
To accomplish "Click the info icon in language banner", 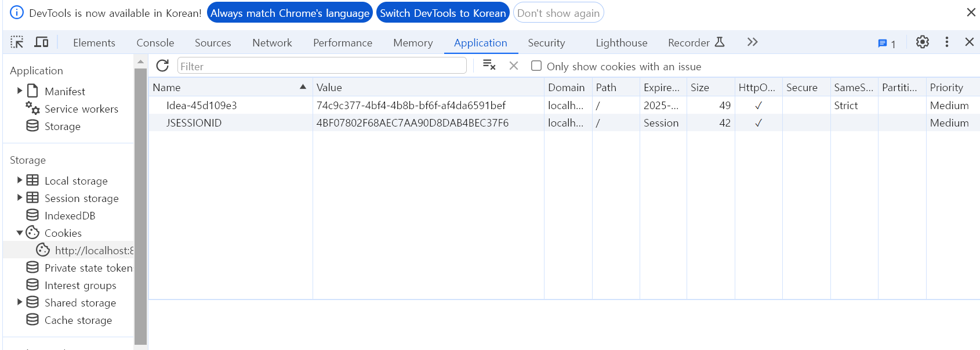I will click(17, 12).
